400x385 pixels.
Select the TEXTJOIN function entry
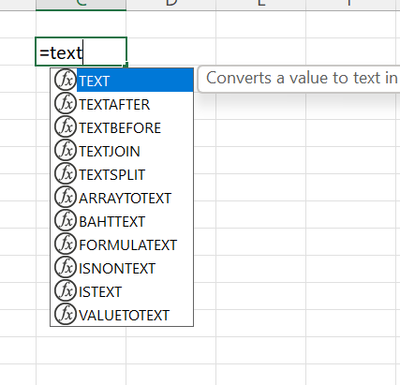coord(122,151)
